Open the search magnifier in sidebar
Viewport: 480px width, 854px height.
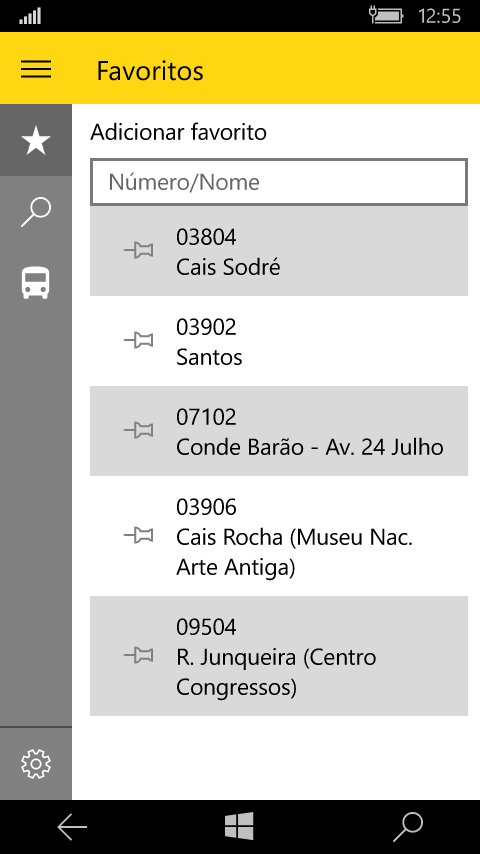click(36, 212)
